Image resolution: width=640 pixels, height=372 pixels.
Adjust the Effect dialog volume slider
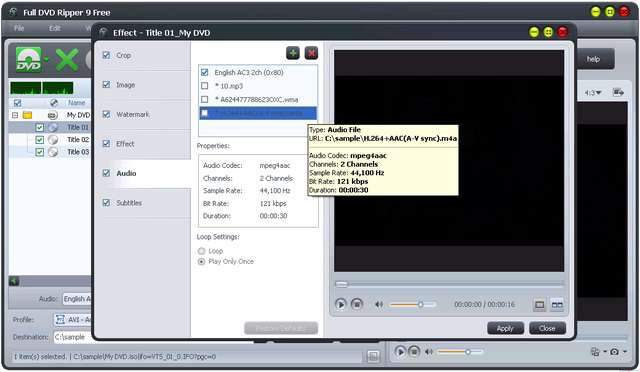tap(413, 305)
